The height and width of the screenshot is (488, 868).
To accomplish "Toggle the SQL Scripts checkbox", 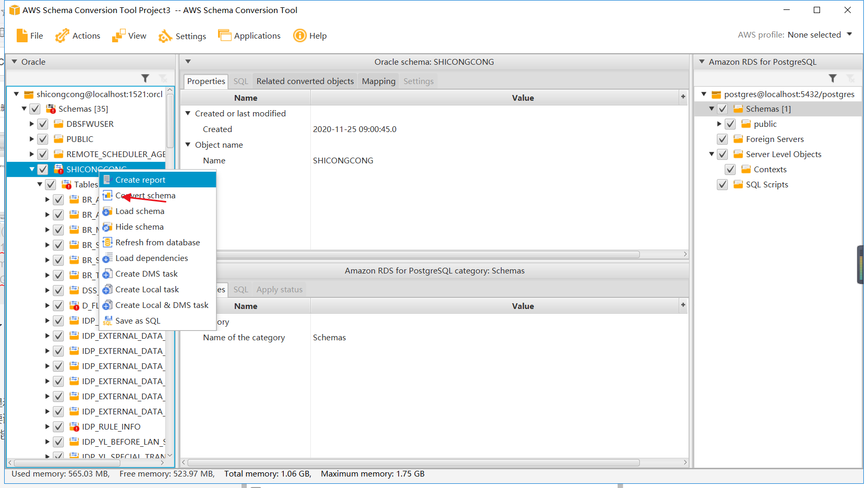I will [722, 185].
